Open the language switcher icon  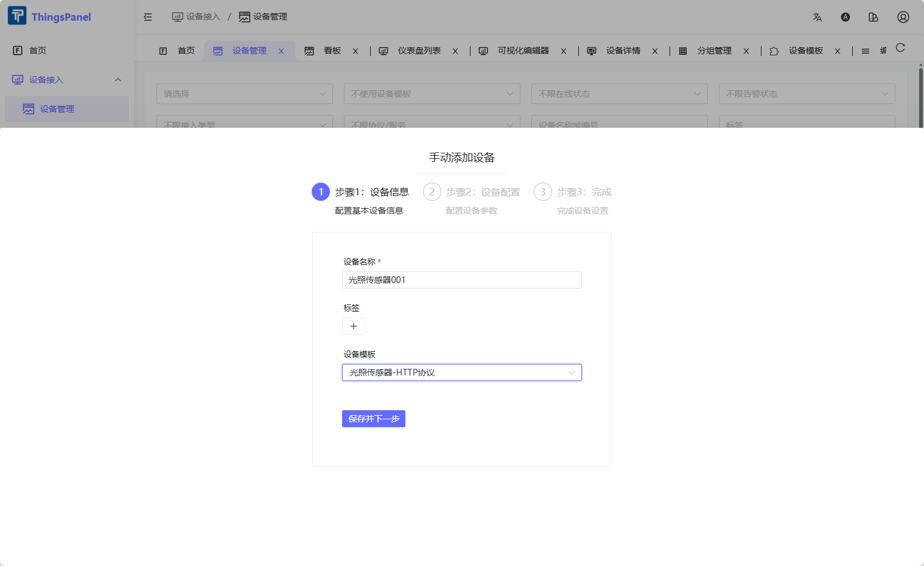(x=817, y=17)
